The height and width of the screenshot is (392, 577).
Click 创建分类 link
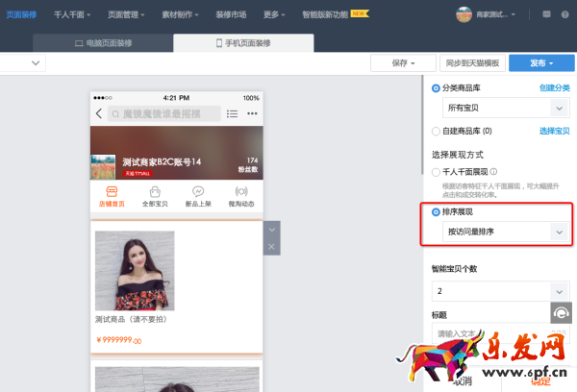point(555,87)
